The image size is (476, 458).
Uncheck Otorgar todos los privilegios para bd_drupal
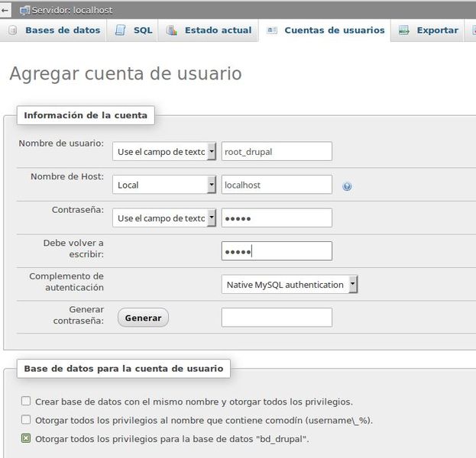pyautogui.click(x=26, y=438)
